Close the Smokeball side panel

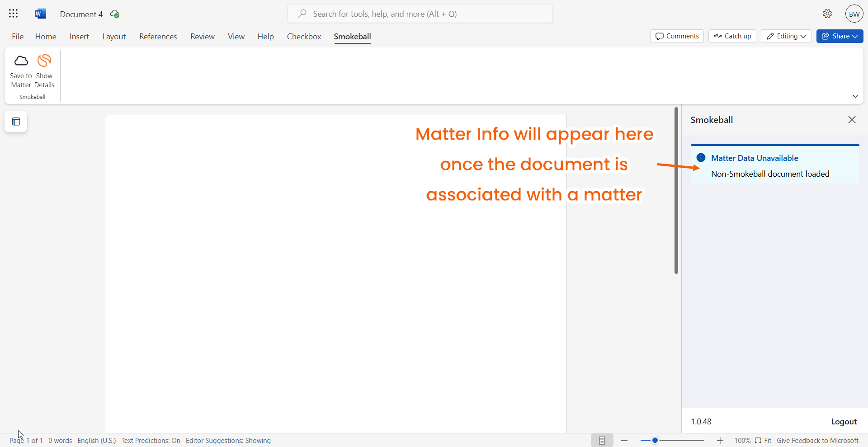pyautogui.click(x=852, y=120)
